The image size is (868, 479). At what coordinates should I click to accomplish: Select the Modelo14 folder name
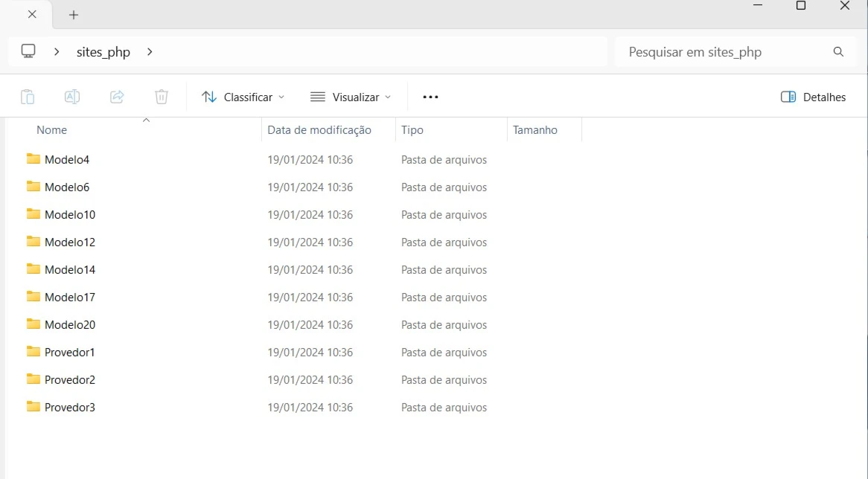[70, 270]
